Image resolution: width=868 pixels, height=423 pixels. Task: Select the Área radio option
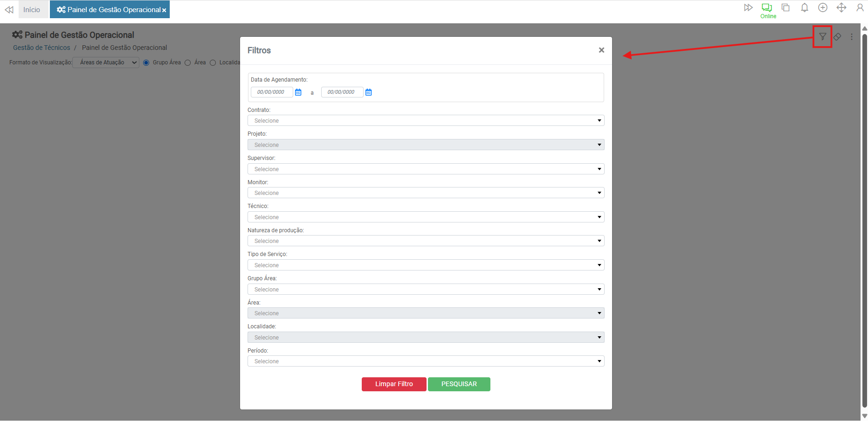coord(188,63)
